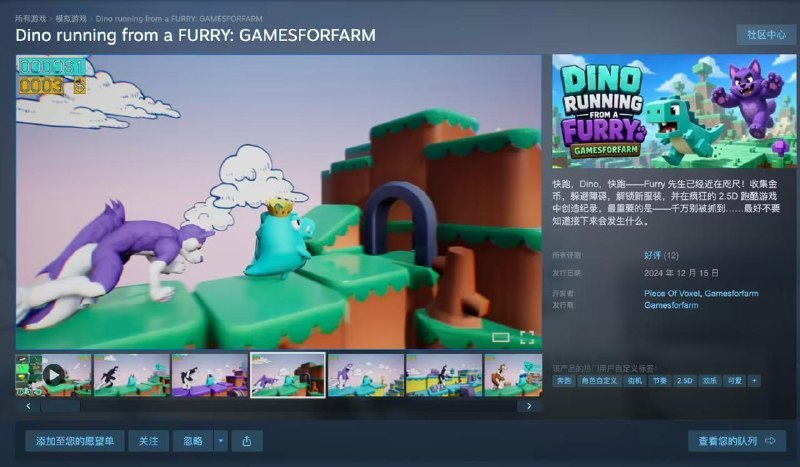Open the publisher Gamesforfarm link

671,305
